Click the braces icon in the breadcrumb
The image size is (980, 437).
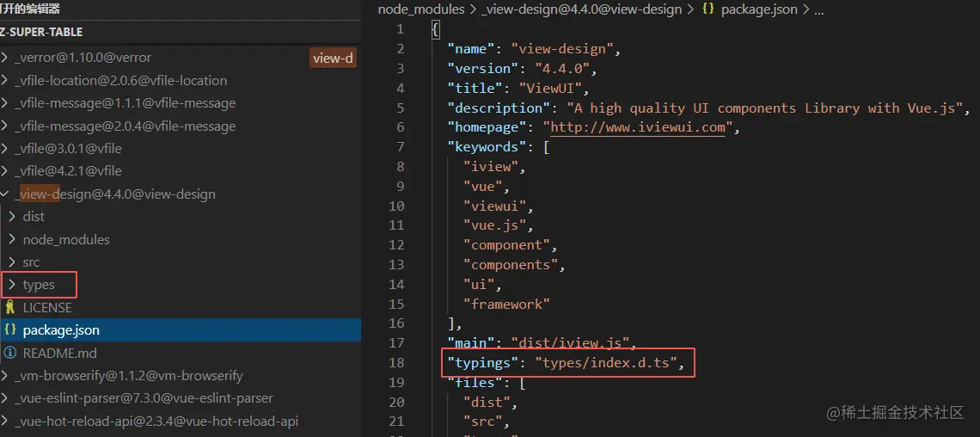click(708, 9)
